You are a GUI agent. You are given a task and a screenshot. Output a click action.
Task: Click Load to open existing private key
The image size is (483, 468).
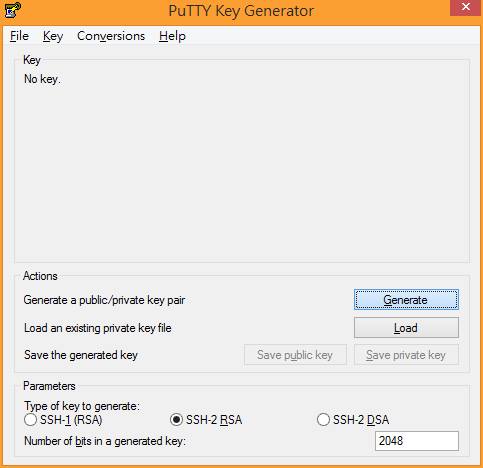(406, 328)
